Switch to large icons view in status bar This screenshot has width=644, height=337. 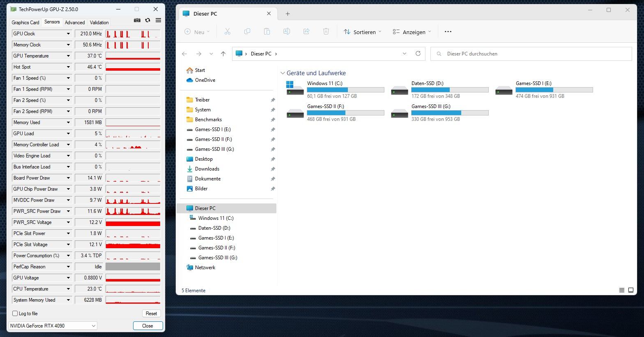point(631,290)
